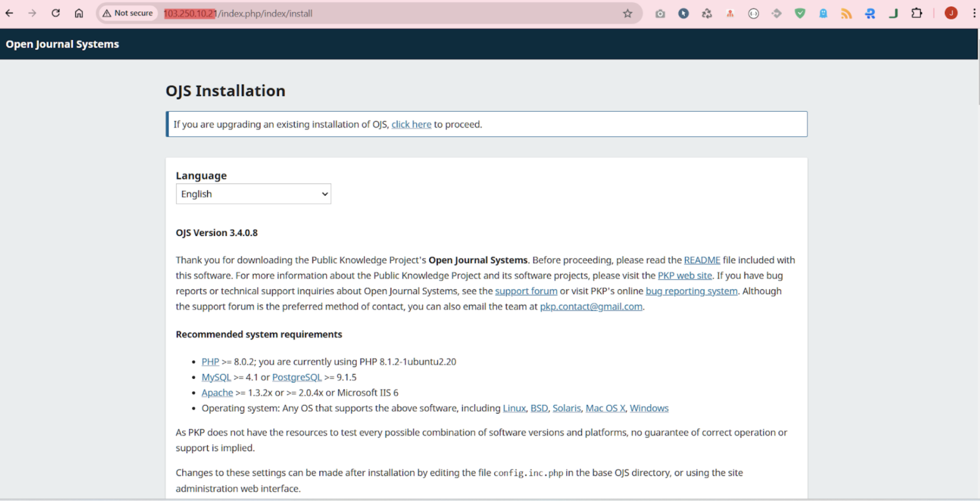Go back to the previous page
This screenshot has width=980, height=501.
9,13
